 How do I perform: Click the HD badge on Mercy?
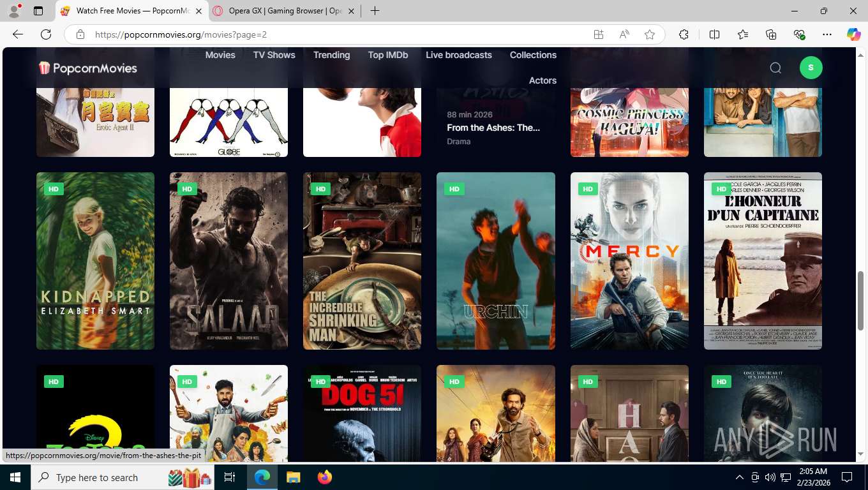[588, 189]
